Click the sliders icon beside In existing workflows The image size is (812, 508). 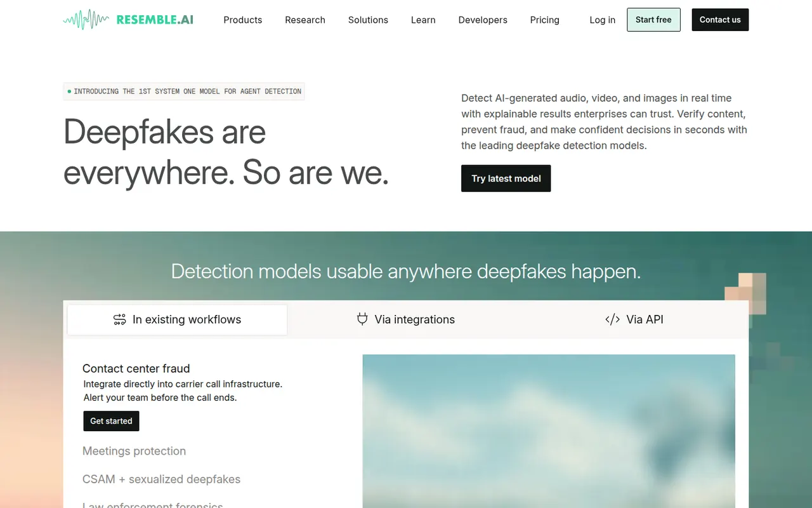click(x=119, y=319)
